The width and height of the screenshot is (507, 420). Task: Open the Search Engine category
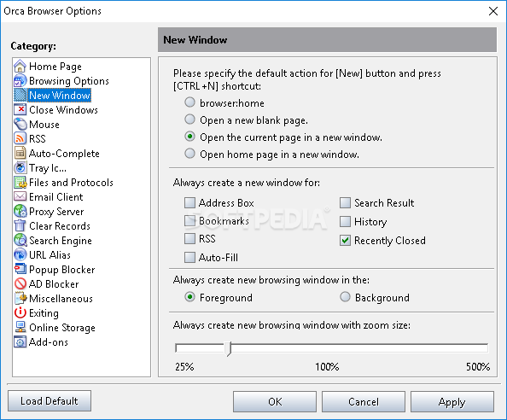[61, 241]
